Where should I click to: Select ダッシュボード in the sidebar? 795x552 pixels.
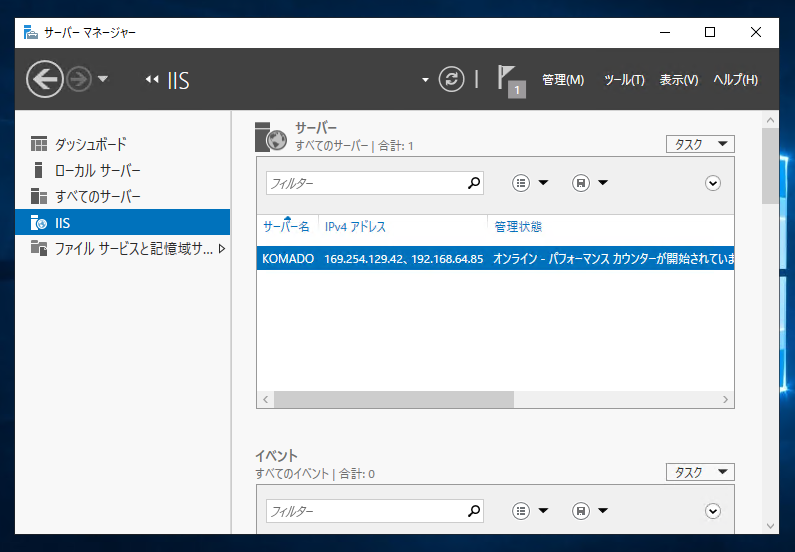click(x=123, y=144)
